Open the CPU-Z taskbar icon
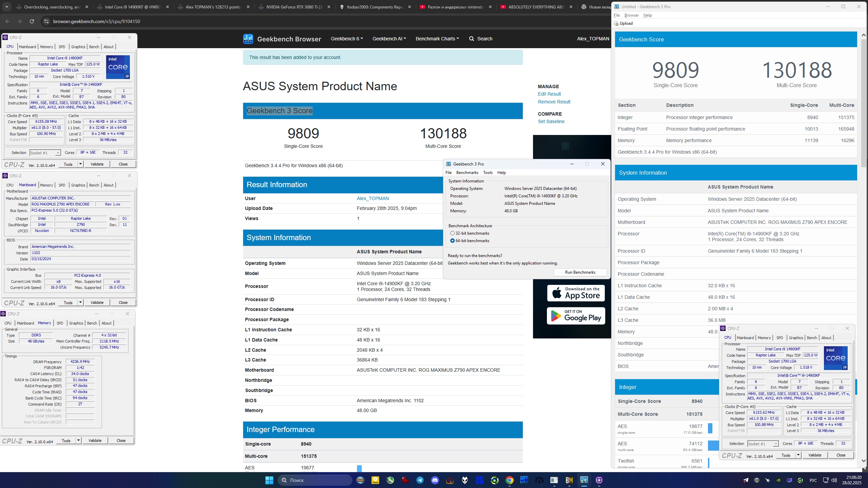Screen dimensions: 868x488 click(x=599, y=480)
